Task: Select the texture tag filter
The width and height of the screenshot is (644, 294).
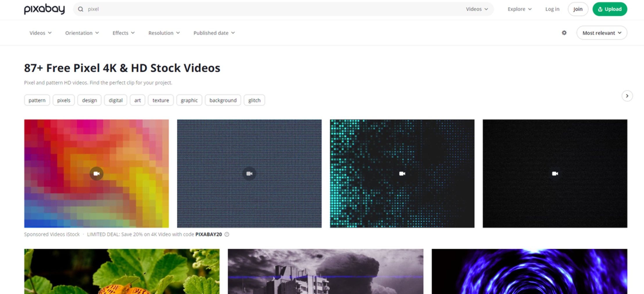Action: coord(160,100)
